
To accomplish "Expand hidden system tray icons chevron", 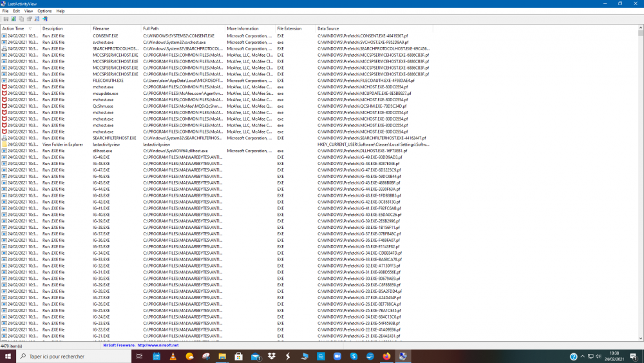I will (584, 356).
